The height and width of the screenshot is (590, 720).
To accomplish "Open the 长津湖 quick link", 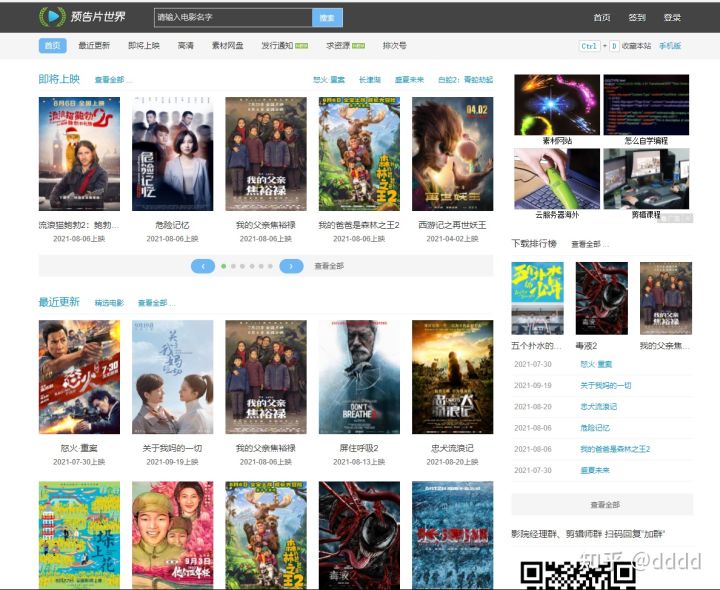I will pyautogui.click(x=370, y=79).
